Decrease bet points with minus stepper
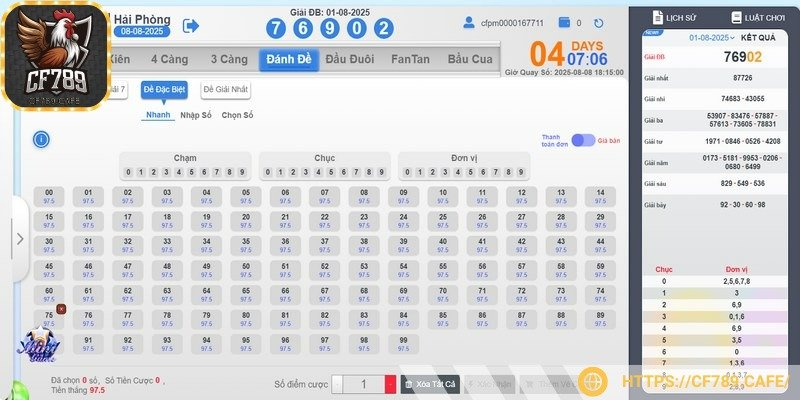The width and height of the screenshot is (800, 400). click(x=337, y=384)
